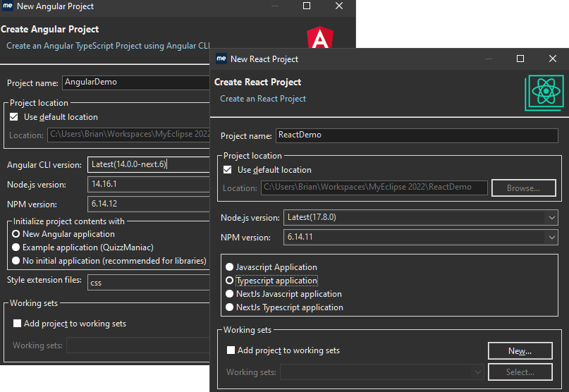The image size is (569, 392).
Task: Click the 'New Angular Project' title text
Action: point(55,6)
